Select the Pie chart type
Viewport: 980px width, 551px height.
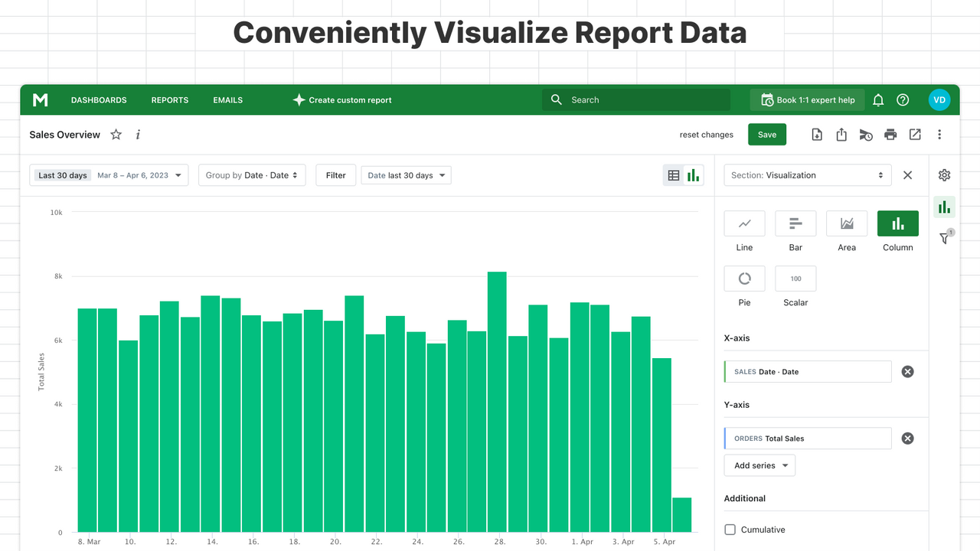[744, 278]
